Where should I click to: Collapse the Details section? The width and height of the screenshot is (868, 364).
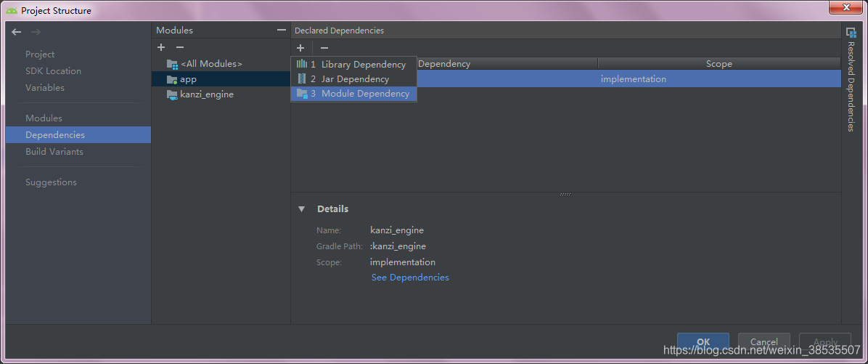pos(301,209)
